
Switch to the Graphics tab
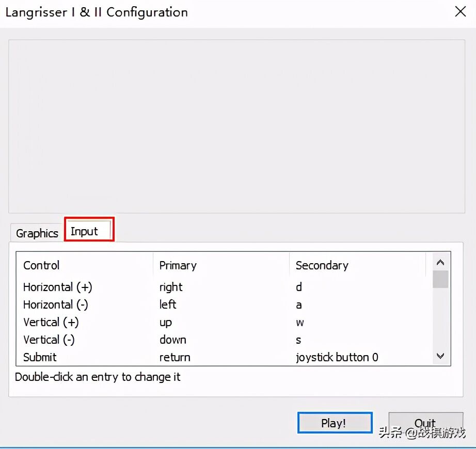(x=37, y=233)
